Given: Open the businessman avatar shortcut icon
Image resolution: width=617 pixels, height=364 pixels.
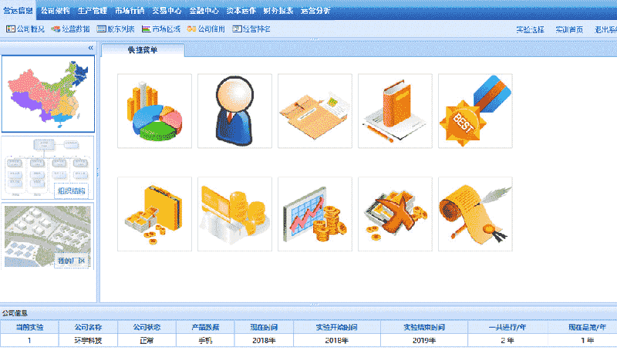Looking at the screenshot, I should pyautogui.click(x=234, y=110).
